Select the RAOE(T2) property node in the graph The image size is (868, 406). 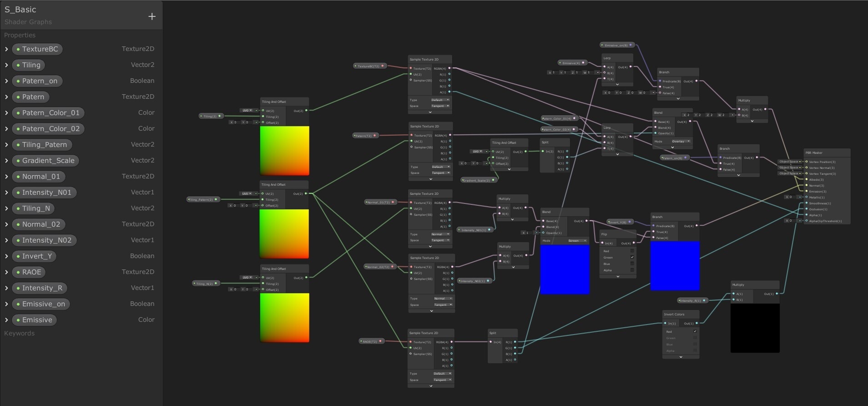click(x=372, y=341)
